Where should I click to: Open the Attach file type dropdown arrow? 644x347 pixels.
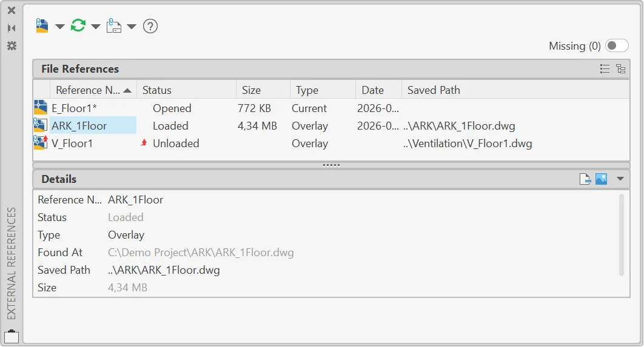pyautogui.click(x=60, y=27)
